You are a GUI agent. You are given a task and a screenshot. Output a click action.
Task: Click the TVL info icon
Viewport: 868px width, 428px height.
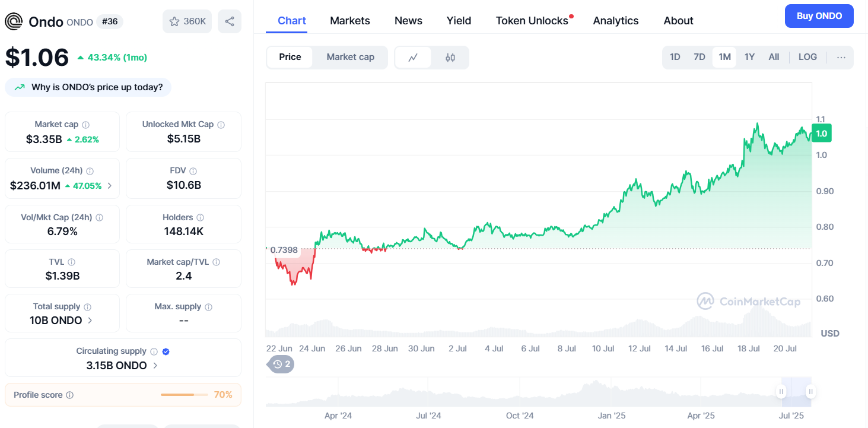click(71, 262)
